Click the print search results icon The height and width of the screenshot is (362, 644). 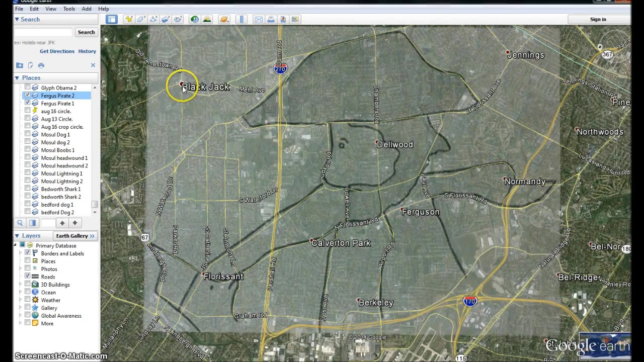[x=41, y=65]
